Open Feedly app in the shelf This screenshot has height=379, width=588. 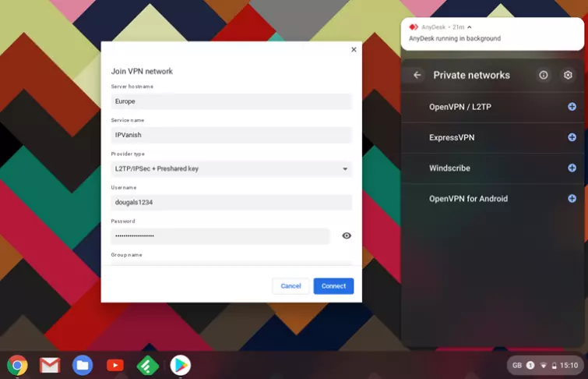click(x=147, y=365)
